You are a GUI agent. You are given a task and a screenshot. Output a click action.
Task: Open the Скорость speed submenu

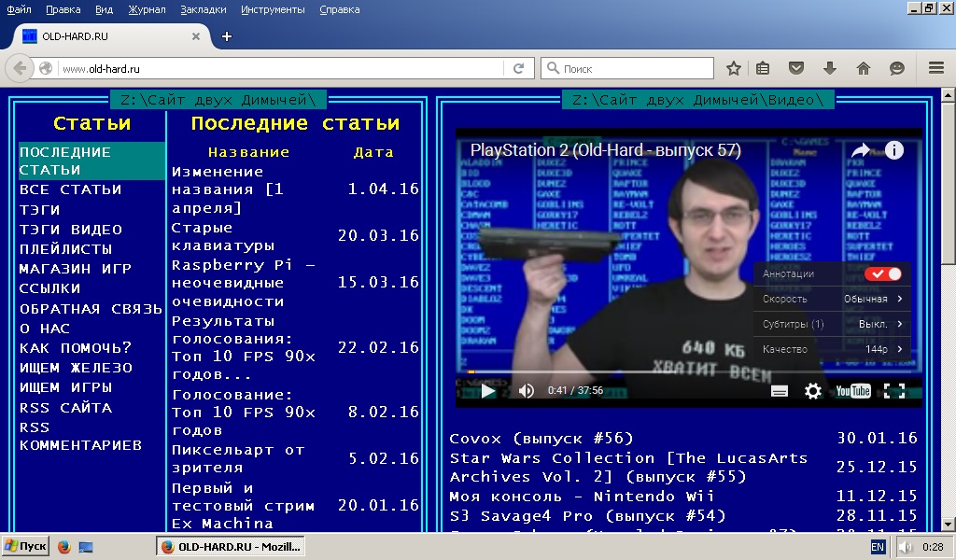832,299
